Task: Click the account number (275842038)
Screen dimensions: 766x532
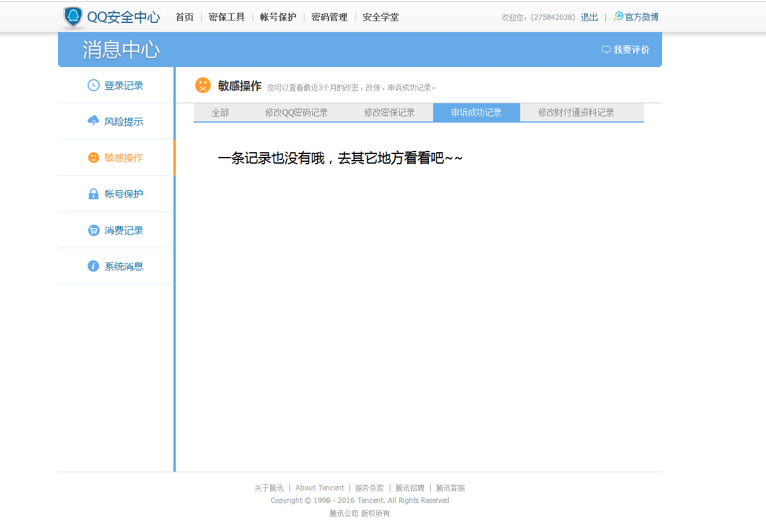Action: click(x=553, y=18)
